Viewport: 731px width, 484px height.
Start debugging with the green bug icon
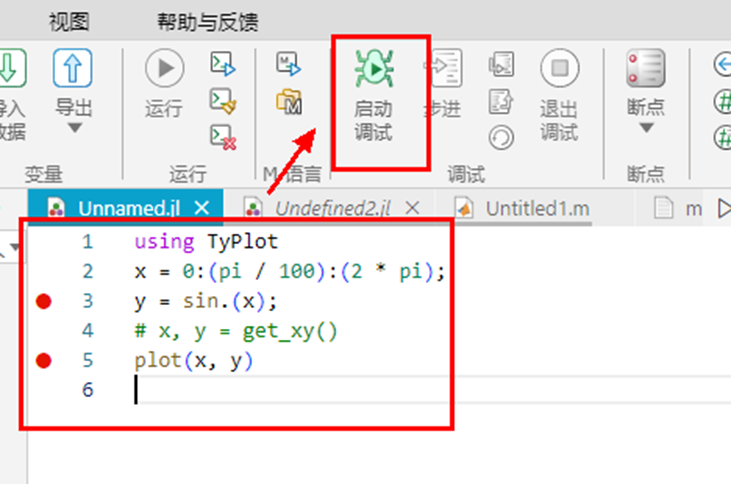pos(374,68)
